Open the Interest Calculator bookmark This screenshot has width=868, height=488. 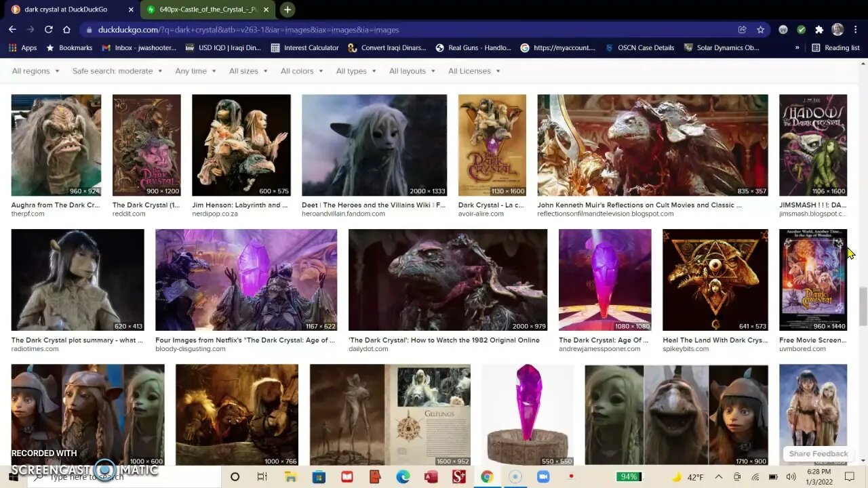304,48
